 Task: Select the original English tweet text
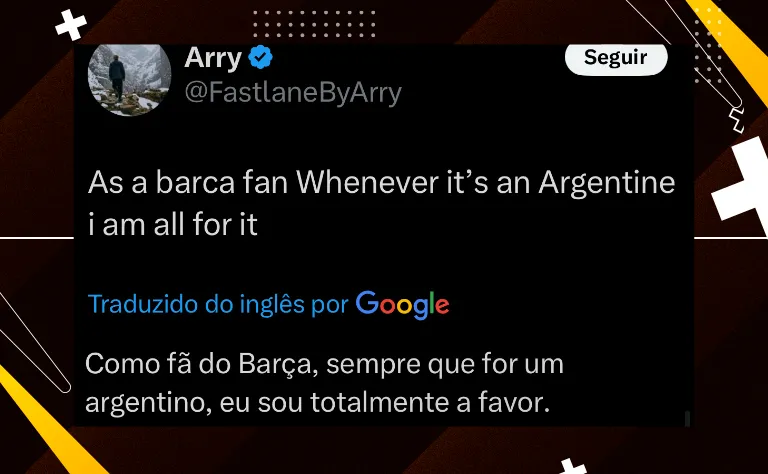(x=381, y=203)
